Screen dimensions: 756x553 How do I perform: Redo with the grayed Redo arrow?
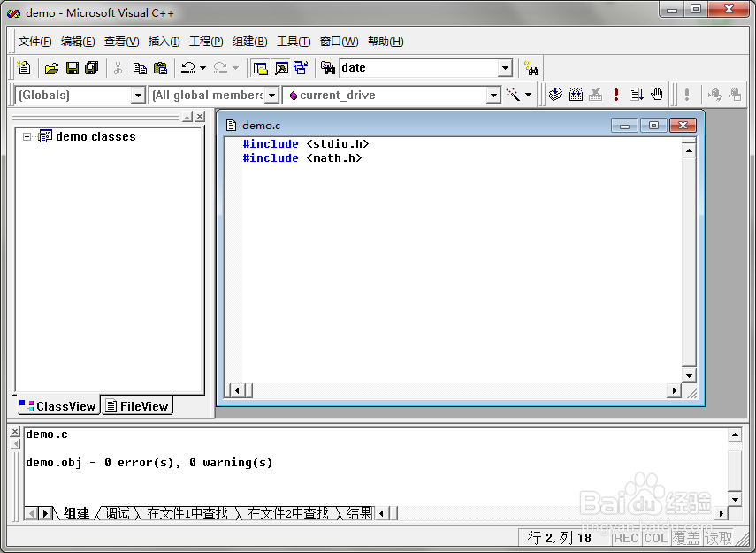220,68
